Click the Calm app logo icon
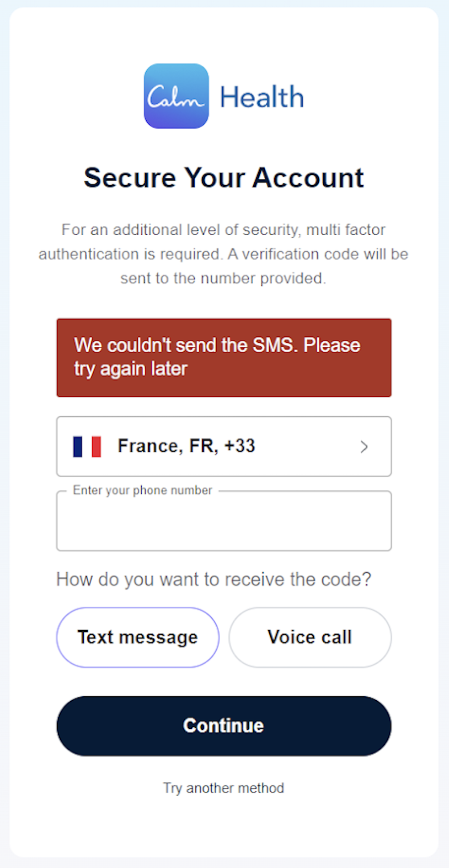 coord(176,96)
